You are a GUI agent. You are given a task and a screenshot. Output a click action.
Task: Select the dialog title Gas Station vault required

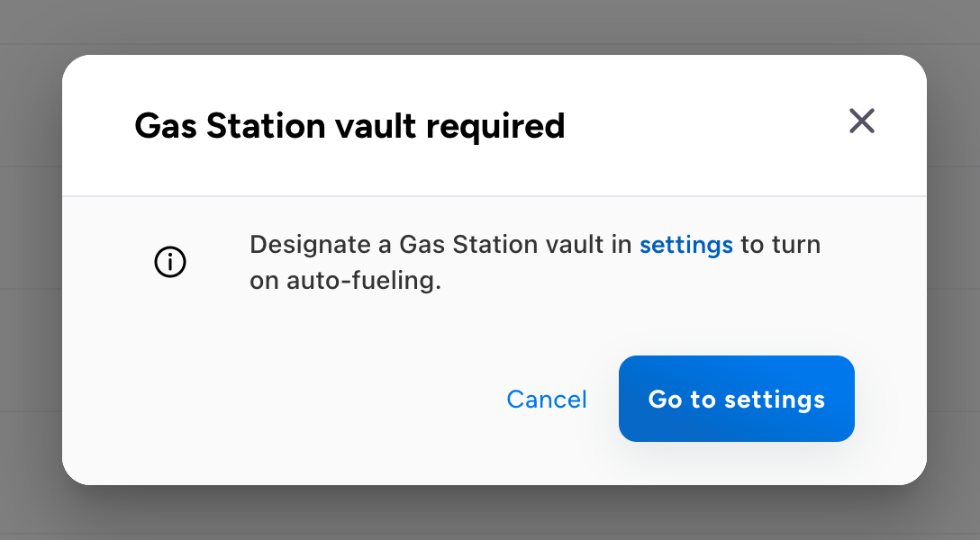point(349,126)
